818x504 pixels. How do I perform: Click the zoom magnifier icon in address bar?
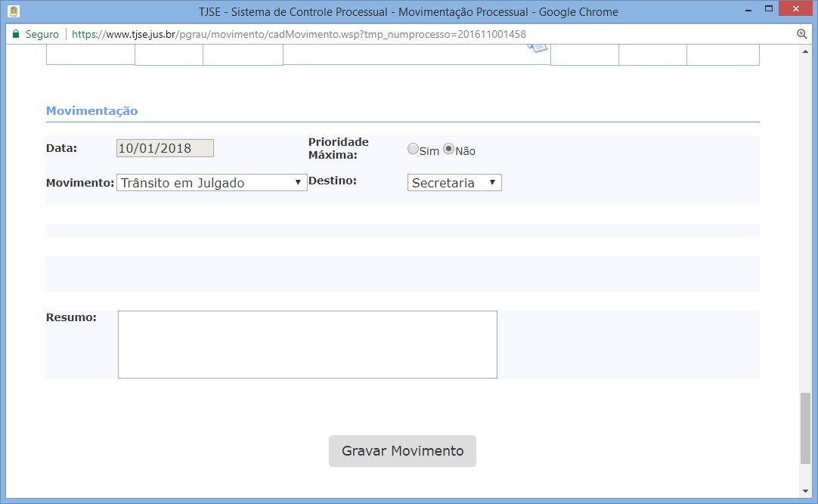[802, 35]
